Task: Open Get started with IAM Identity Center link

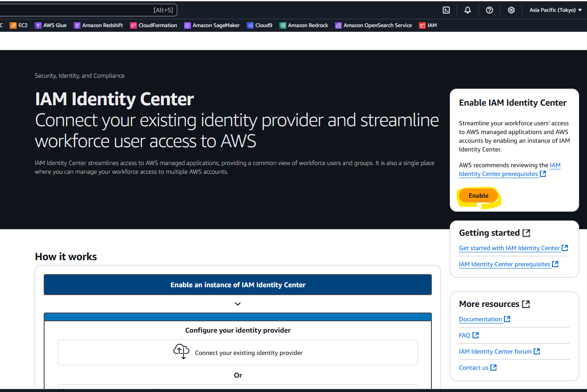Action: (x=509, y=248)
